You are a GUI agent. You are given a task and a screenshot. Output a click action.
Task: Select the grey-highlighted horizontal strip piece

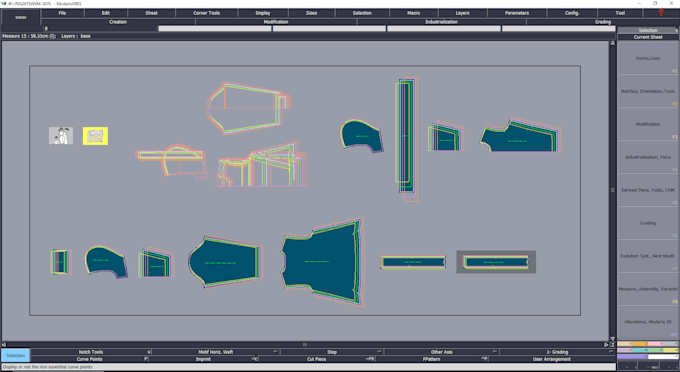[x=496, y=262]
